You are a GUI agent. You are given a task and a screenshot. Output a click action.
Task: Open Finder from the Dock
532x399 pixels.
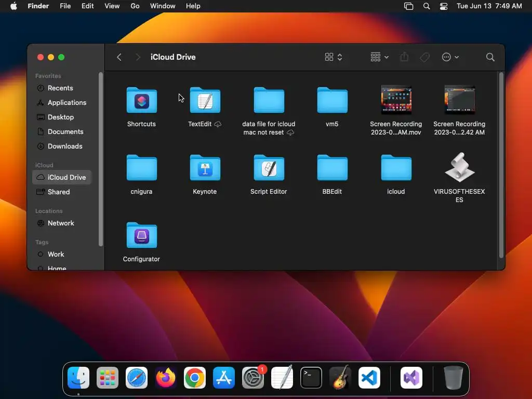point(78,378)
